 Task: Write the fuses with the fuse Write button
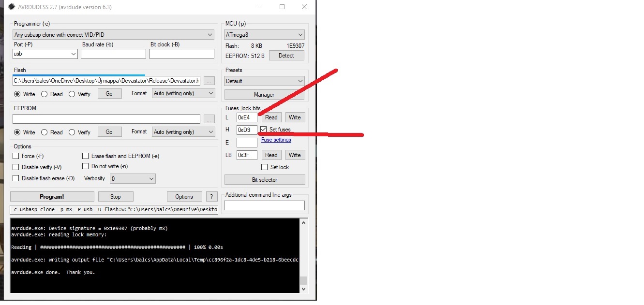tap(295, 117)
